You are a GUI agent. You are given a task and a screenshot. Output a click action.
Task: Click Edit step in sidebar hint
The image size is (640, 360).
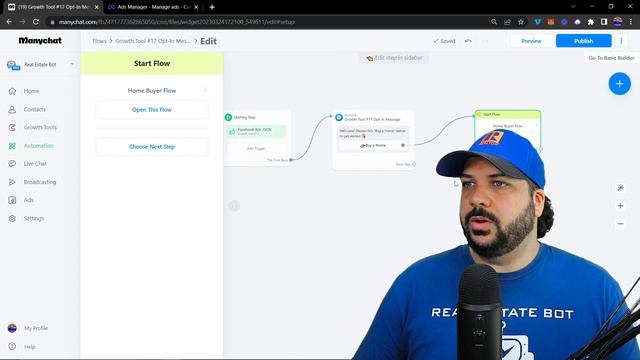394,58
